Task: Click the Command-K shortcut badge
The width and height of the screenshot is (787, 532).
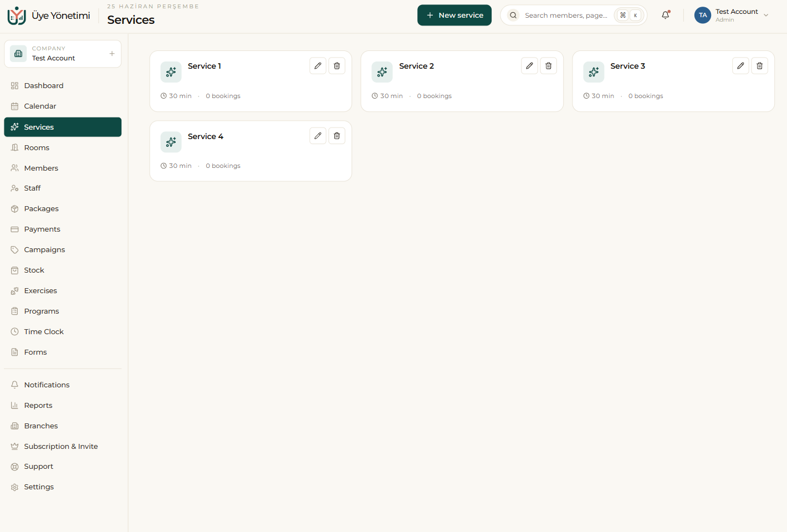Action: [629, 16]
